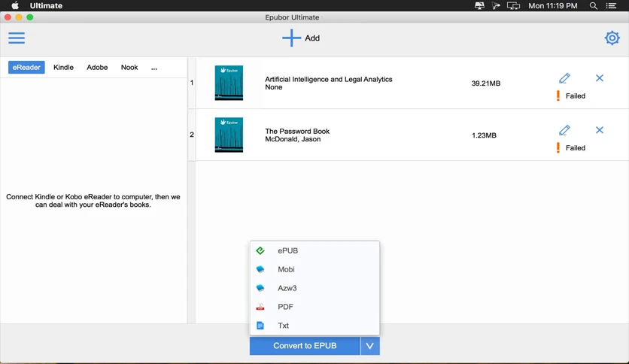Click title Artificial Intelligence and Legal Analytics
Image resolution: width=629 pixels, height=364 pixels.
(x=329, y=80)
